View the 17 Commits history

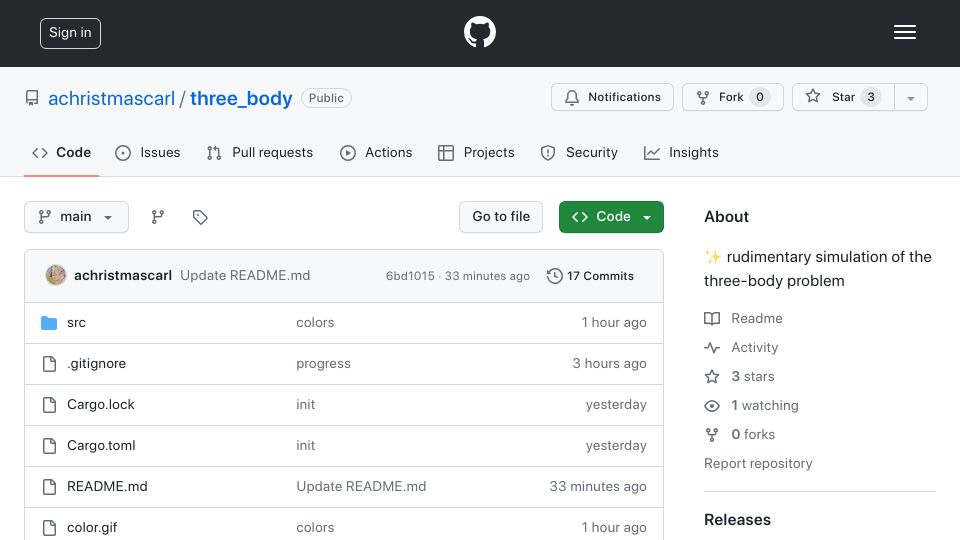590,276
